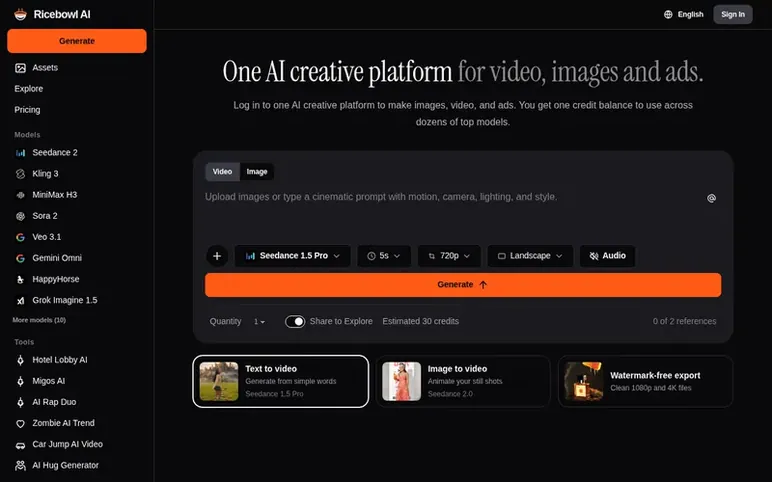Click the Estimated 30 credits text
The width and height of the screenshot is (772, 482).
[420, 321]
